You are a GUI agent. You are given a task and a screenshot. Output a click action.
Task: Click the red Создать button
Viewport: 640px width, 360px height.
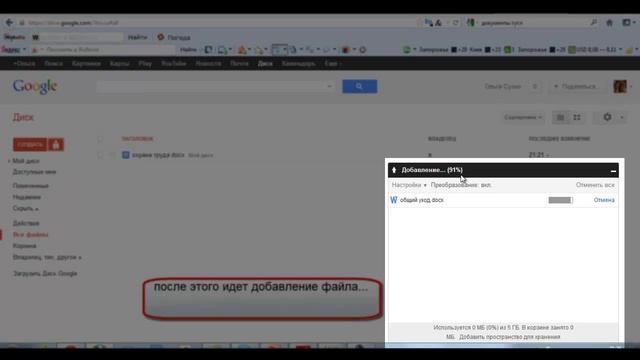tap(30, 144)
